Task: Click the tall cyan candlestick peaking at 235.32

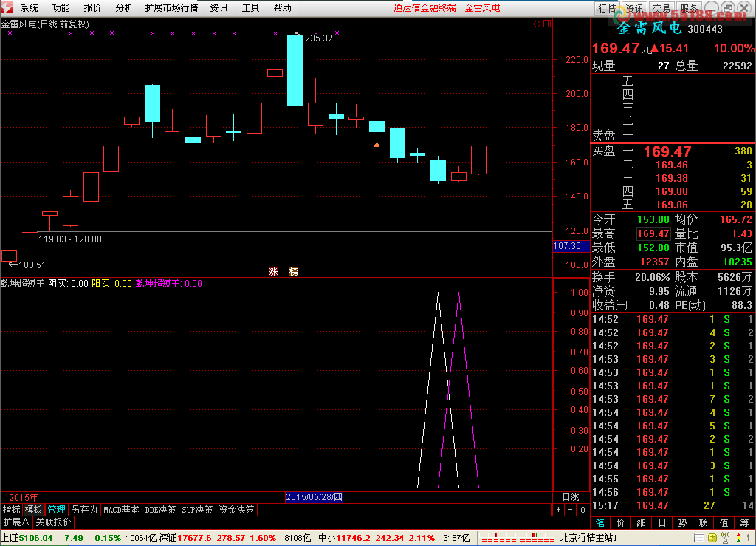Action: point(295,70)
